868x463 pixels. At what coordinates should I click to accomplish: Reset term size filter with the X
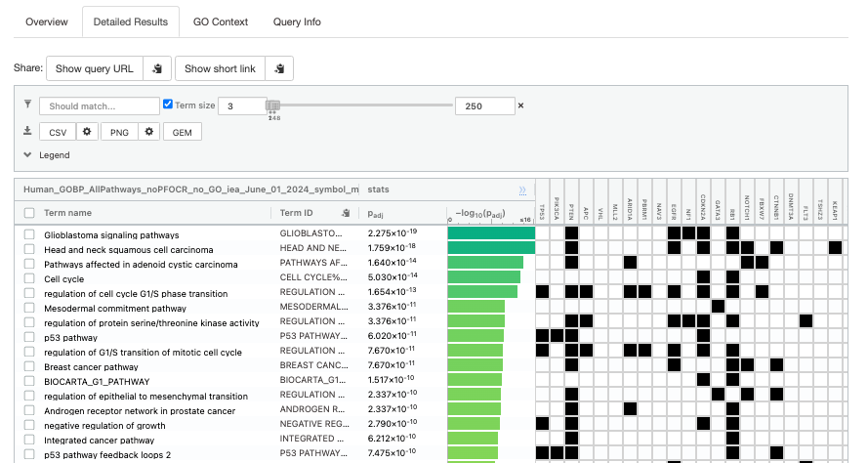[520, 105]
